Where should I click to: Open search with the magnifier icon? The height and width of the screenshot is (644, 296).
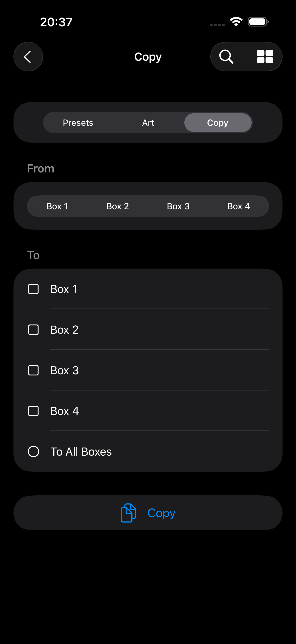[x=226, y=57]
